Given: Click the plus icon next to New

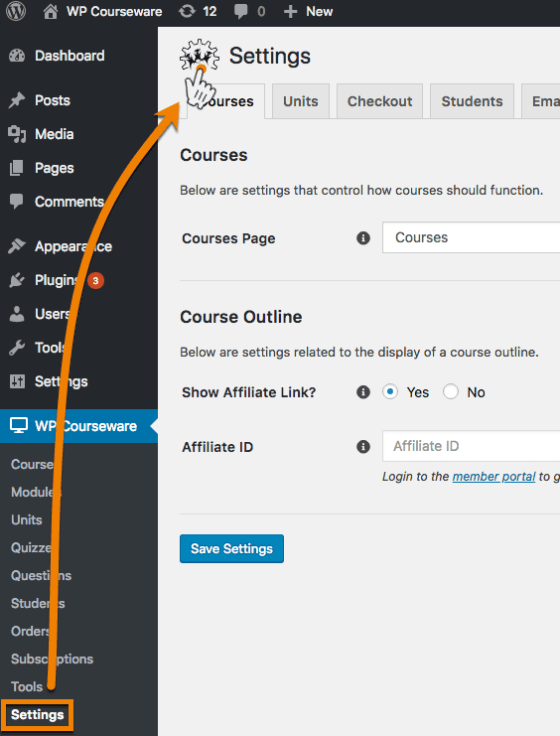Looking at the screenshot, I should (x=291, y=12).
